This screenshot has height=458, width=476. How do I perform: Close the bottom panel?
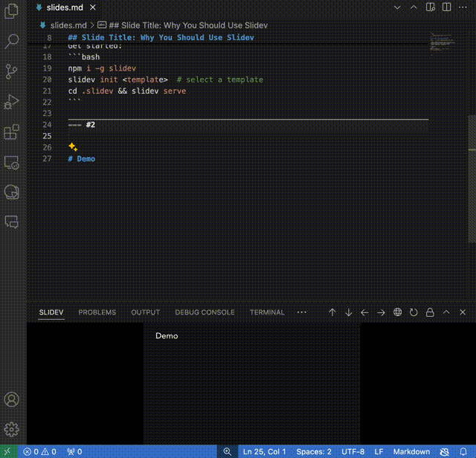point(463,312)
